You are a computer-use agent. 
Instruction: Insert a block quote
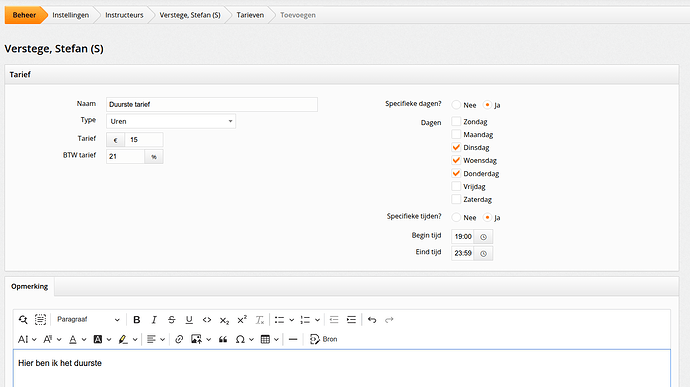pyautogui.click(x=223, y=339)
